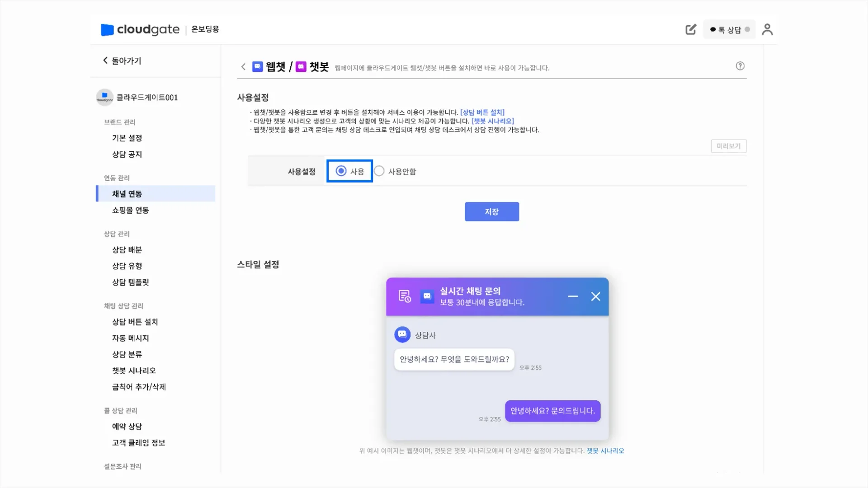Open 챗봇 시나리오 in the sidebar

coord(134,370)
